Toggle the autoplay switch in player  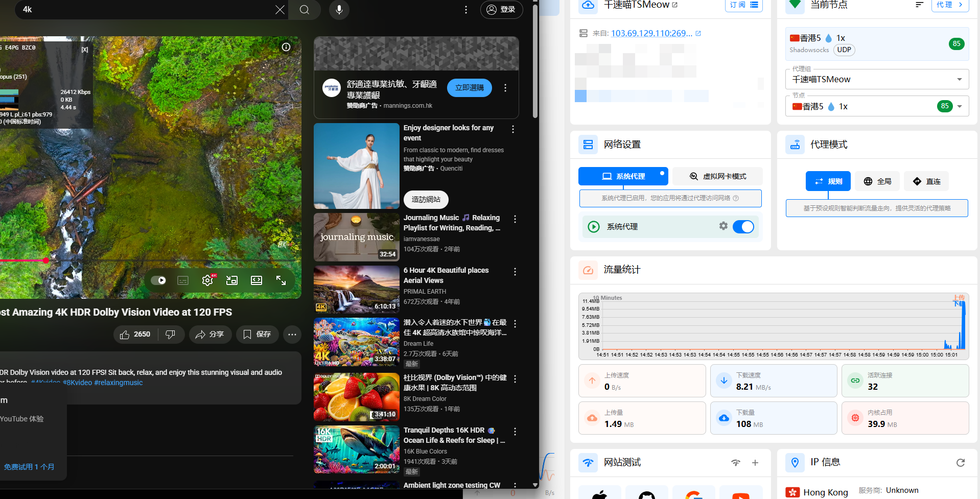click(x=158, y=280)
